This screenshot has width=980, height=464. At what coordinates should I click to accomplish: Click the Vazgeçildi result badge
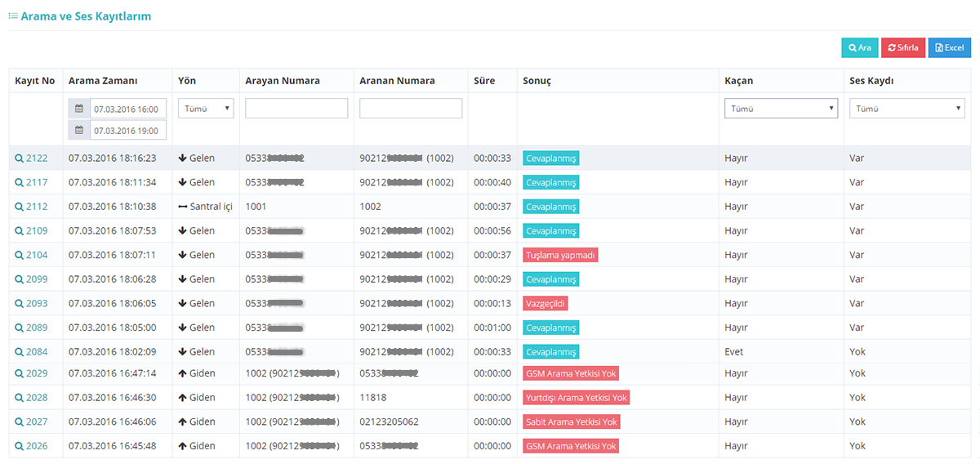tap(545, 303)
